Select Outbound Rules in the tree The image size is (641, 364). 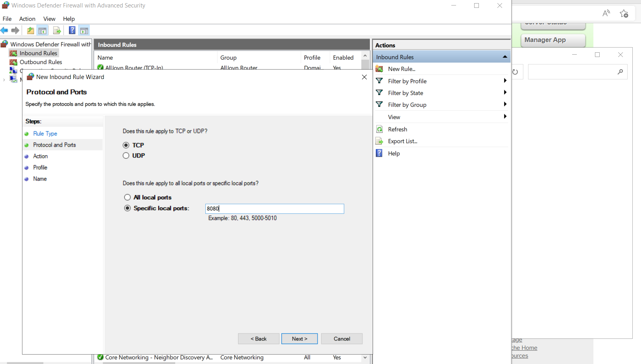tap(41, 62)
